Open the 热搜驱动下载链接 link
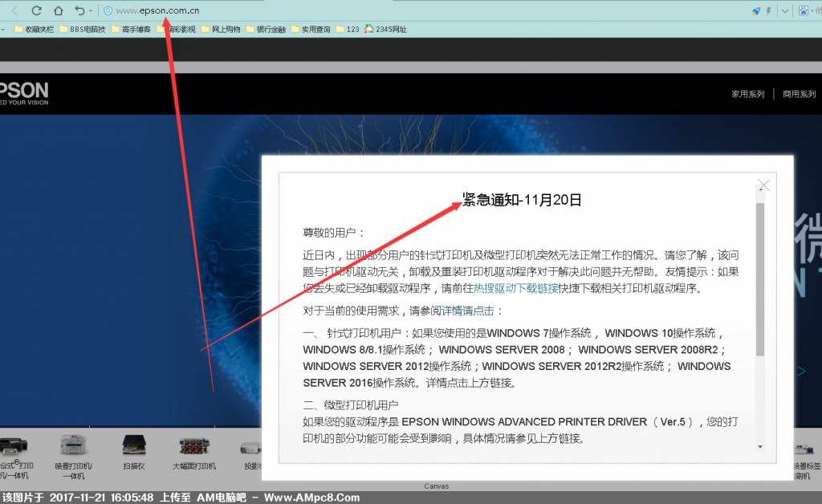Image resolution: width=822 pixels, height=504 pixels. 516,288
